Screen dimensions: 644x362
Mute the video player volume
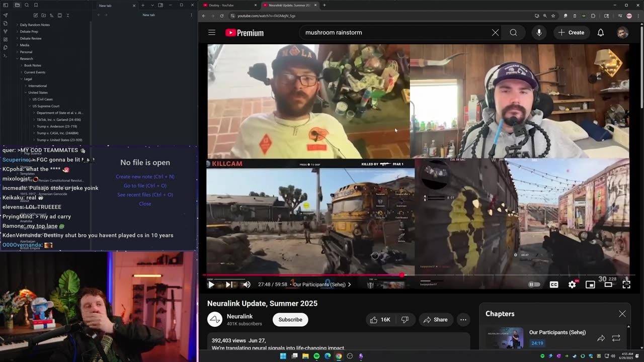click(247, 285)
